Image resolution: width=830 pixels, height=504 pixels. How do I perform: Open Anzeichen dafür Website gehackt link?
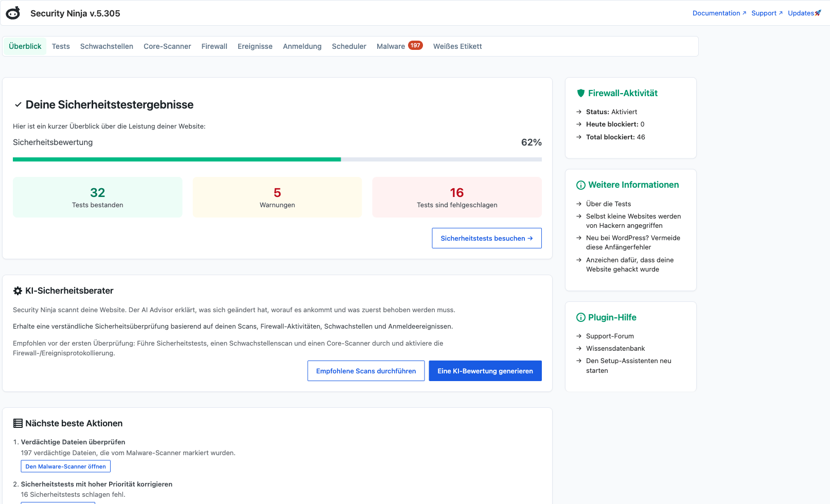pyautogui.click(x=630, y=265)
